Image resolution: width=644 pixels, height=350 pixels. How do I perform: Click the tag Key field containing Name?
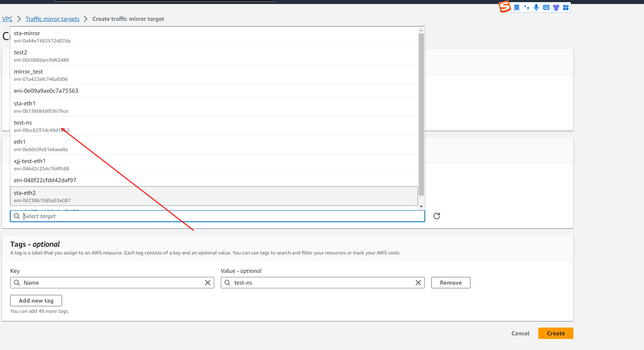point(112,283)
